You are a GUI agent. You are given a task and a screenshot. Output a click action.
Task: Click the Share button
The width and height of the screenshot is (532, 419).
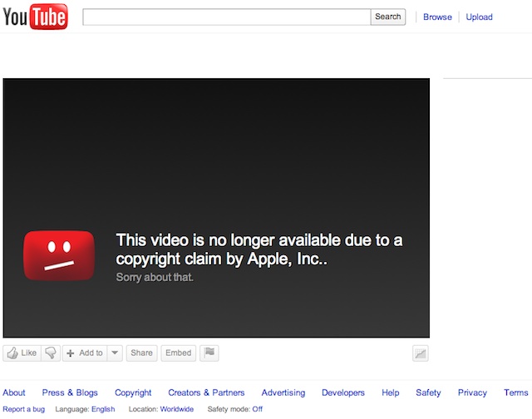tap(142, 353)
